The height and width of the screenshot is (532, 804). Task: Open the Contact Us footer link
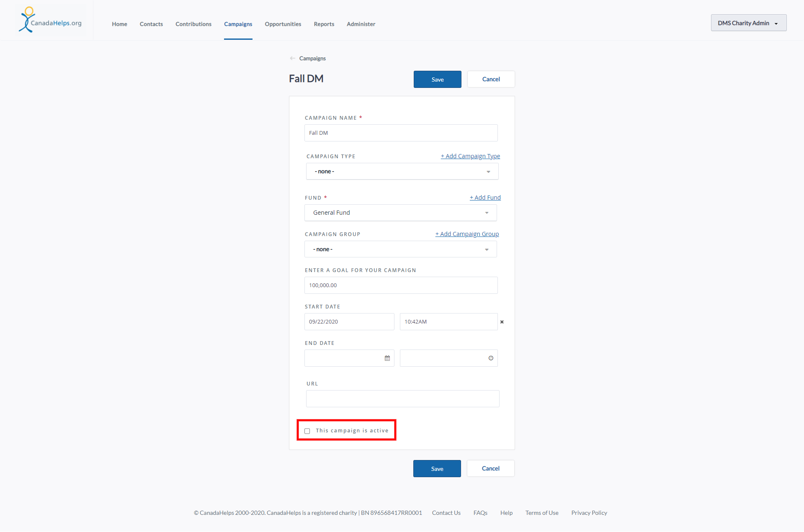click(x=446, y=513)
